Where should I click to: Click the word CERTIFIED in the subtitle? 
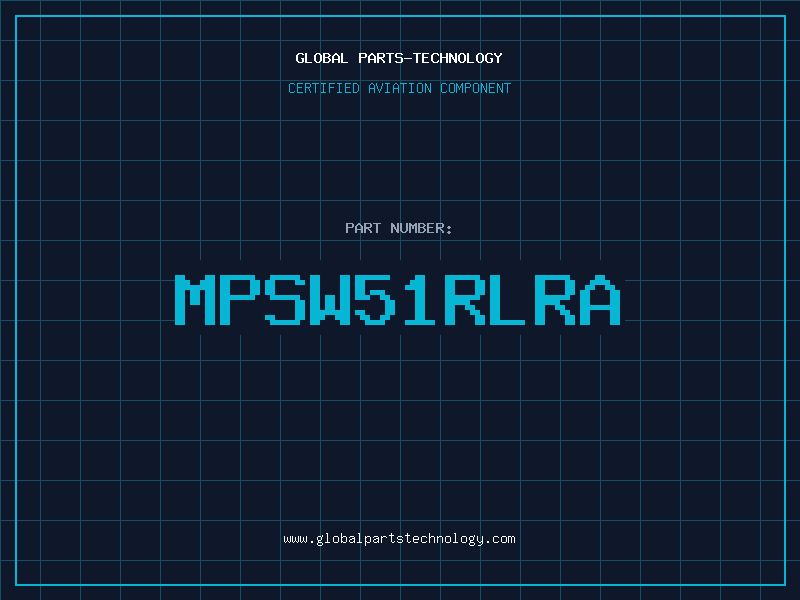[x=325, y=88]
